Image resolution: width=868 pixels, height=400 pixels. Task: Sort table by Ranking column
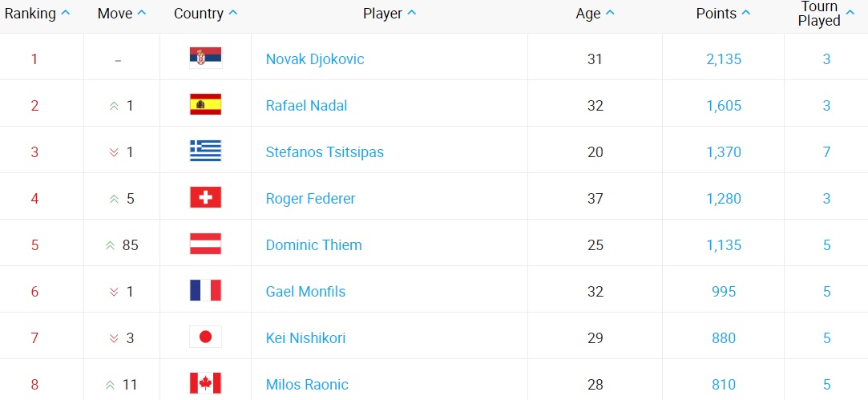(x=37, y=14)
